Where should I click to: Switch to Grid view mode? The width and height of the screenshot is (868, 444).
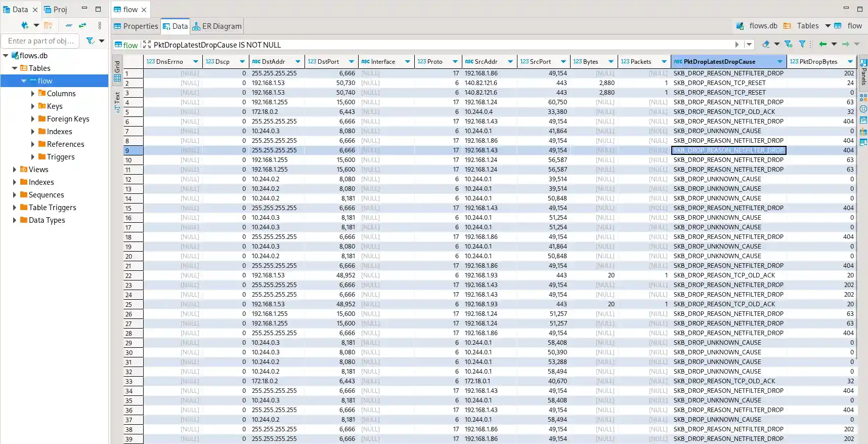(117, 71)
